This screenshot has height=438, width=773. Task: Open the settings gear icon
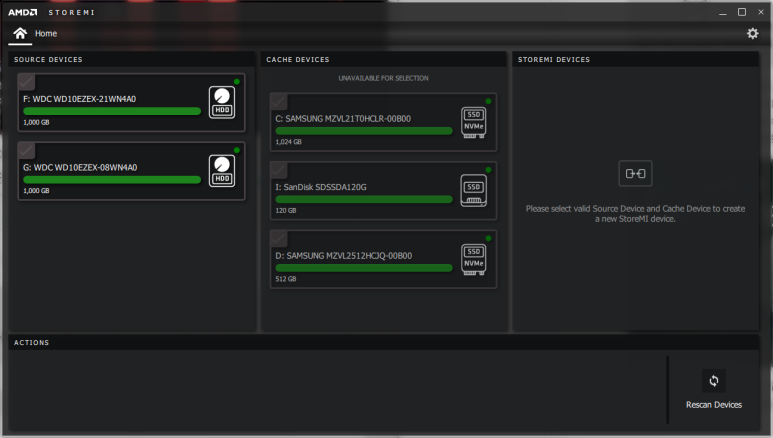pyautogui.click(x=752, y=34)
